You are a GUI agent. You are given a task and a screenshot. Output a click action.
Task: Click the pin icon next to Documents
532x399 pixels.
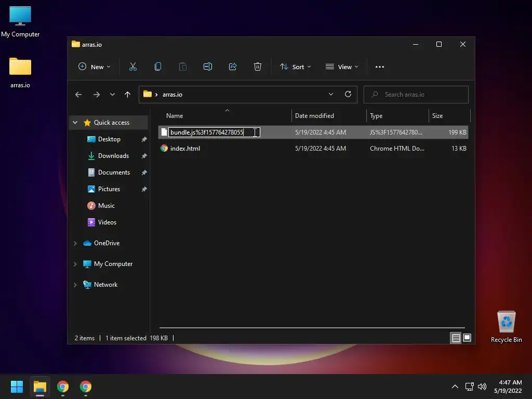click(x=144, y=172)
